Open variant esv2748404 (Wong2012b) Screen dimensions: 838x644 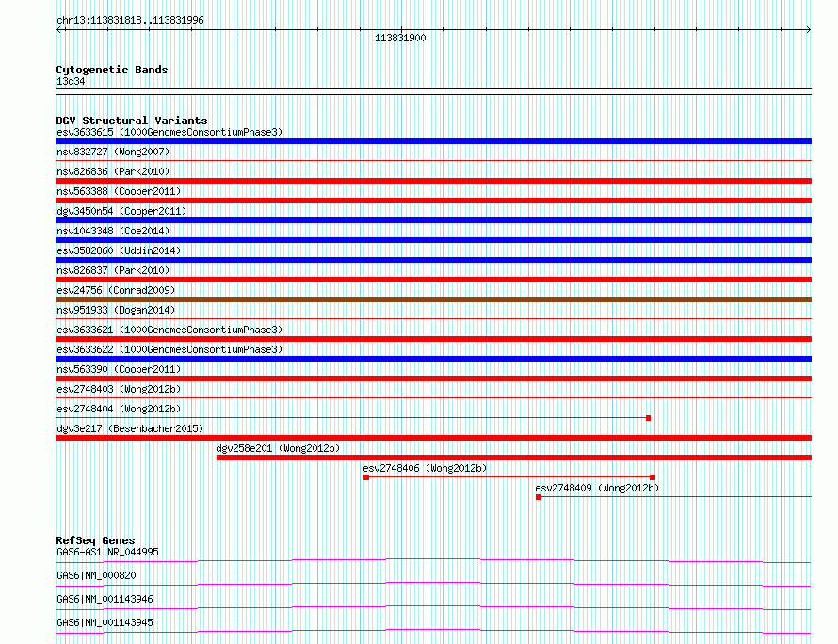(x=119, y=409)
